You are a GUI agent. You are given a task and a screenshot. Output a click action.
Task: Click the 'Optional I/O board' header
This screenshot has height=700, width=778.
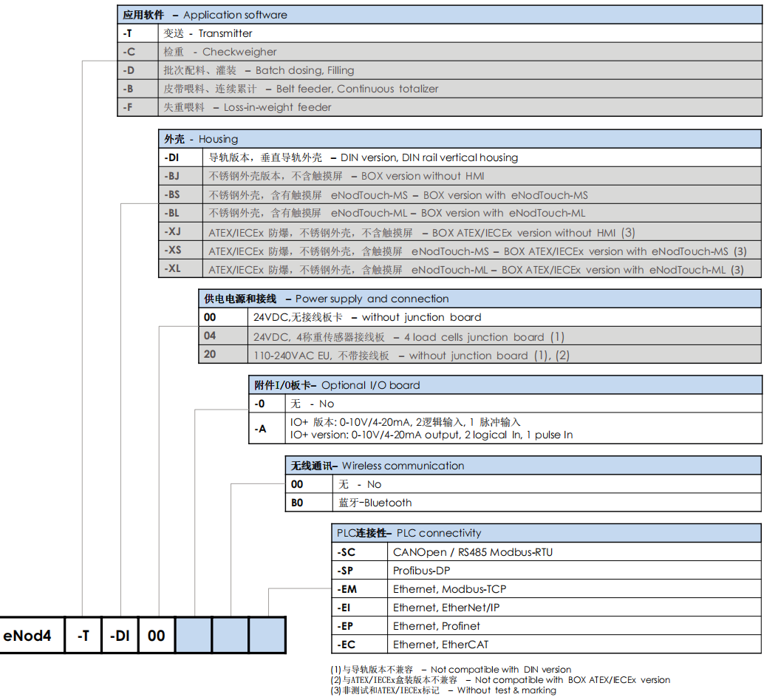pyautogui.click(x=505, y=385)
